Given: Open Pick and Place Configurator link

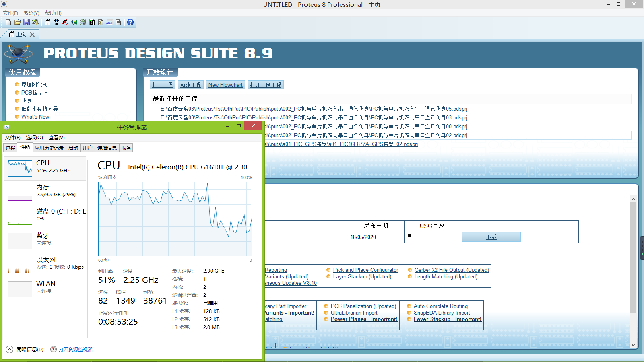Looking at the screenshot, I should point(365,270).
